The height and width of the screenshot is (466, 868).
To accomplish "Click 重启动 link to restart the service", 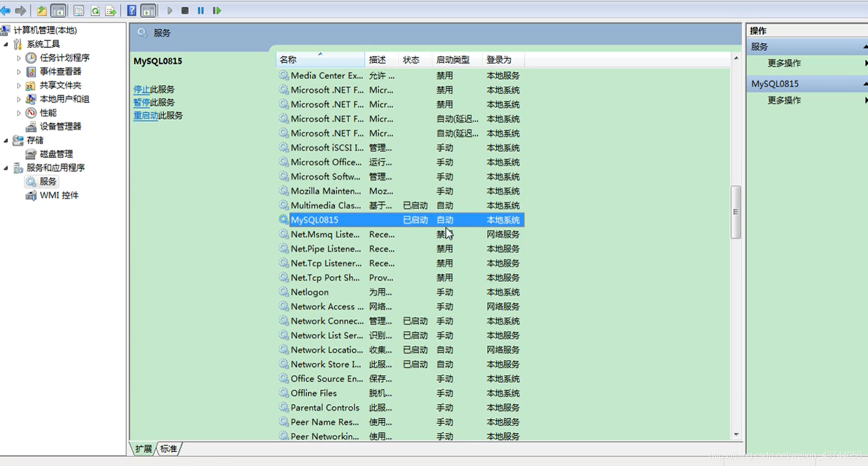I will click(146, 116).
